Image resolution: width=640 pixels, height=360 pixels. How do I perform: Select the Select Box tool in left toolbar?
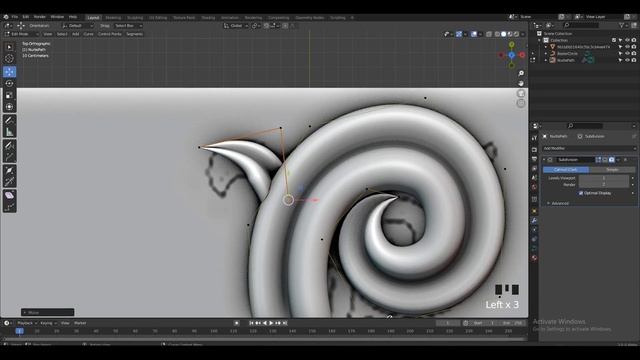click(9, 47)
